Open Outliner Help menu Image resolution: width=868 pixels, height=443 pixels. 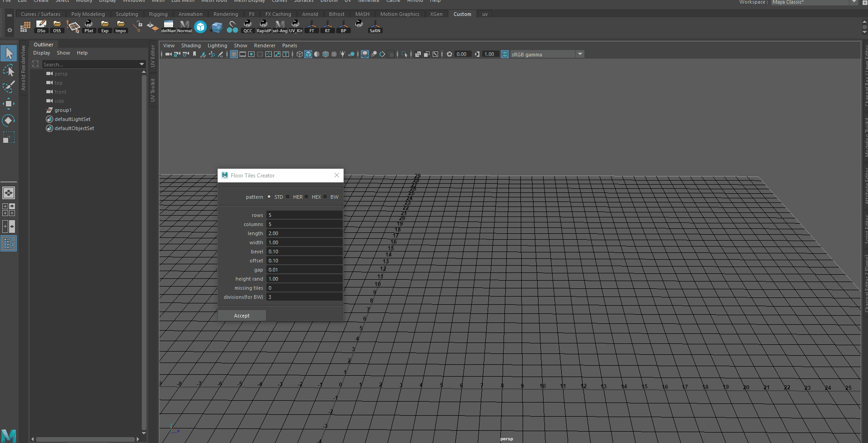coord(82,53)
